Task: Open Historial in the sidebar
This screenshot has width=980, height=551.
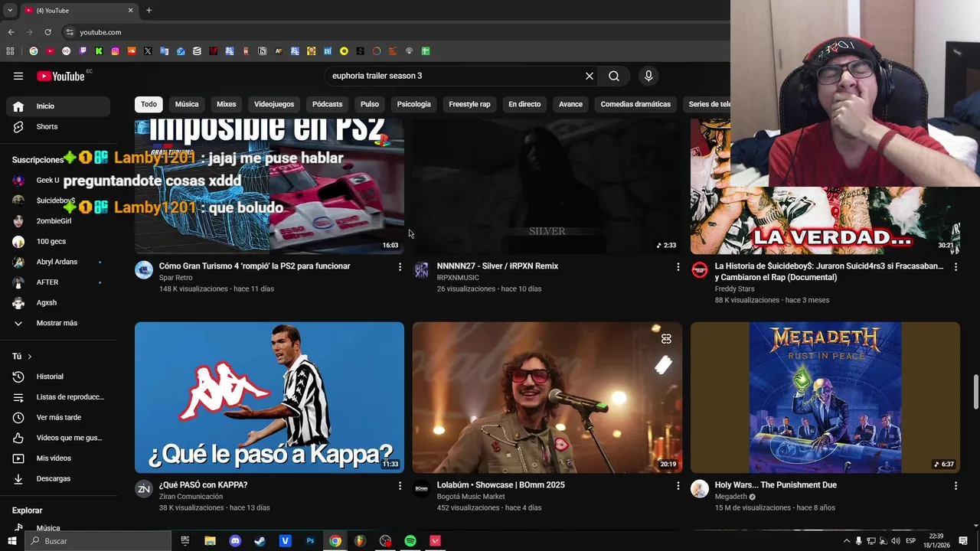Action: pyautogui.click(x=58, y=377)
